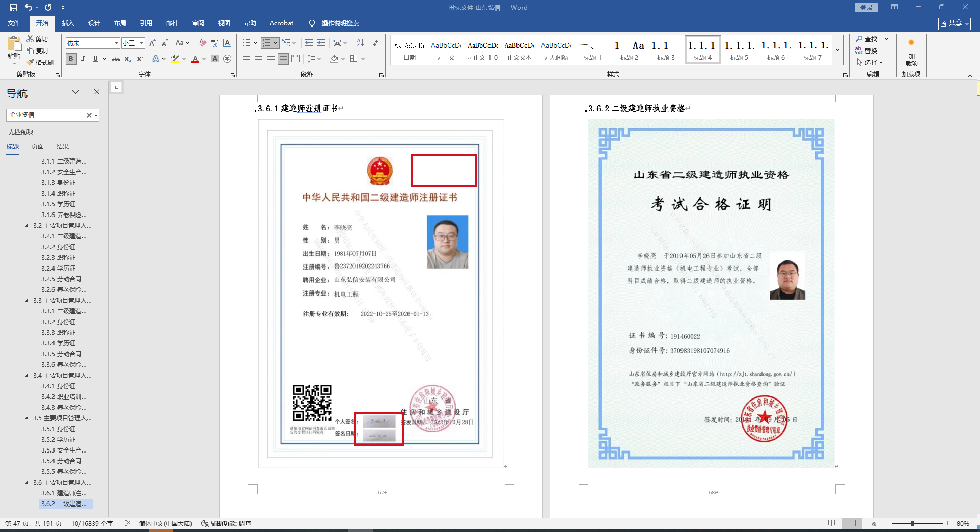980x532 pixels.
Task: Open the font name dropdown showing 仿宋
Action: (116, 43)
